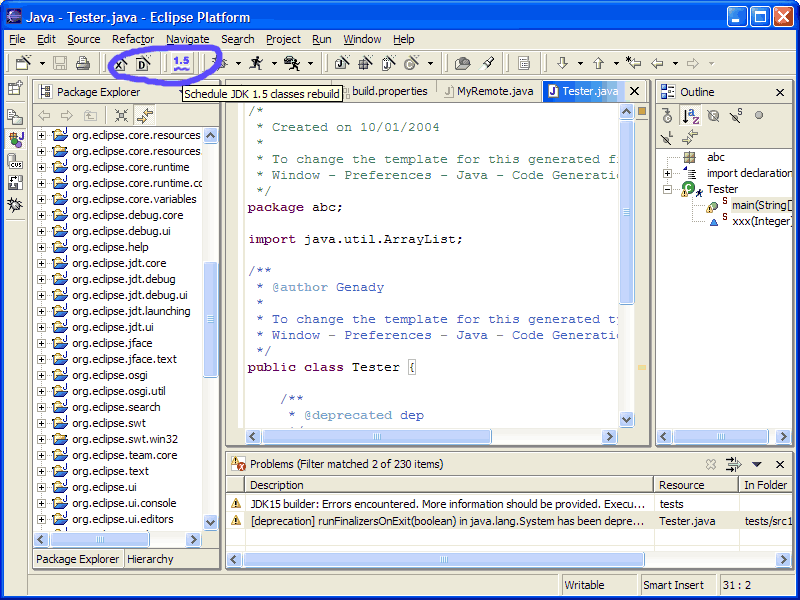Click Problems horizontal scrollbar right arrow

coord(783,559)
